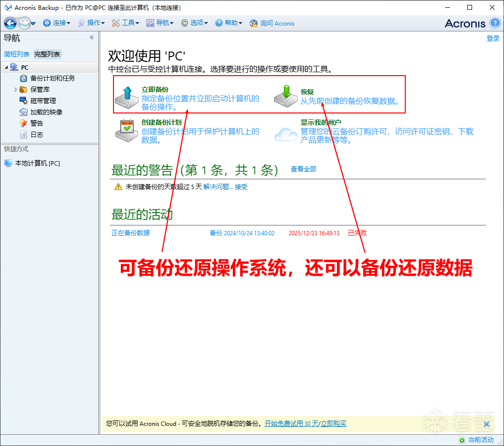Click the green 当前活动 play icon
Image resolution: width=504 pixels, height=446 pixels.
point(462,440)
